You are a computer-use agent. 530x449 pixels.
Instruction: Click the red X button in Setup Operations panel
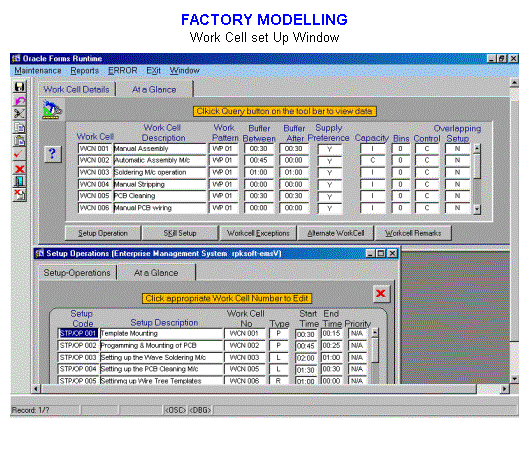click(381, 293)
